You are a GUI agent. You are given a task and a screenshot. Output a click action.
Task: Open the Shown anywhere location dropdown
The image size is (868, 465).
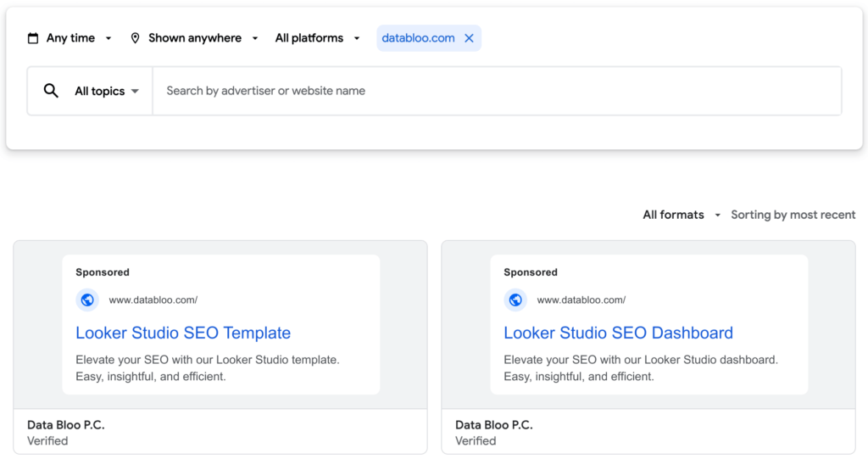(195, 38)
